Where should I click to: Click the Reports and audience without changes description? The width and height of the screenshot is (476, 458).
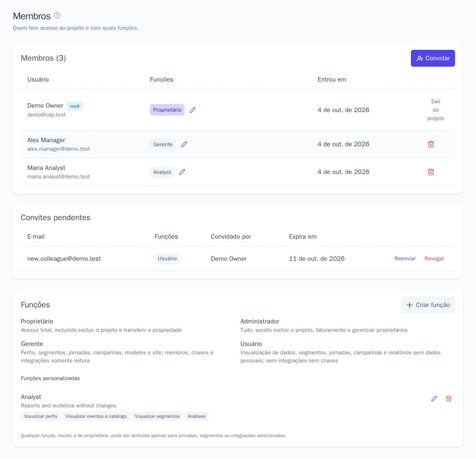(69, 405)
